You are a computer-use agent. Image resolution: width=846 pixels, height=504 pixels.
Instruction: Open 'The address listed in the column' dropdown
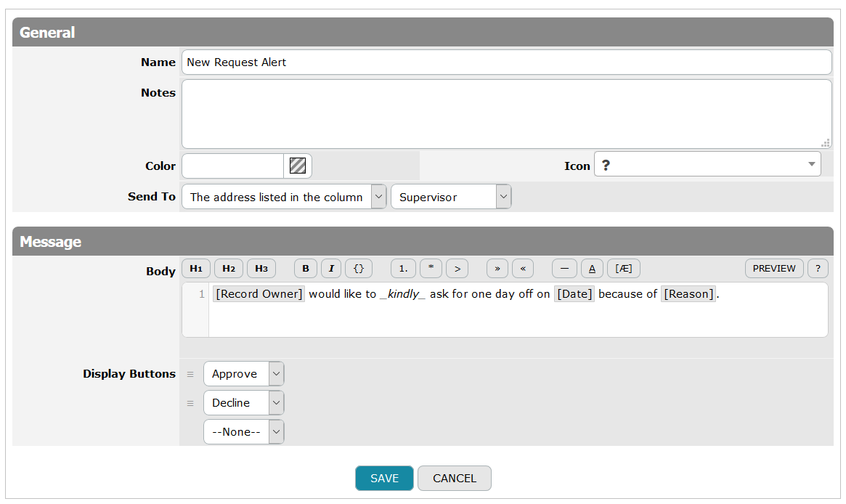point(284,197)
